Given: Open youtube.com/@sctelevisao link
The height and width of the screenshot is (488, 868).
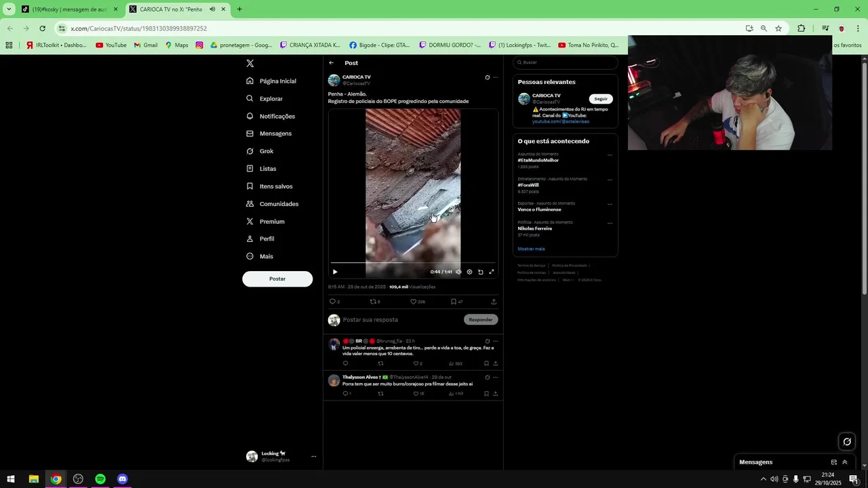Looking at the screenshot, I should pos(561,121).
